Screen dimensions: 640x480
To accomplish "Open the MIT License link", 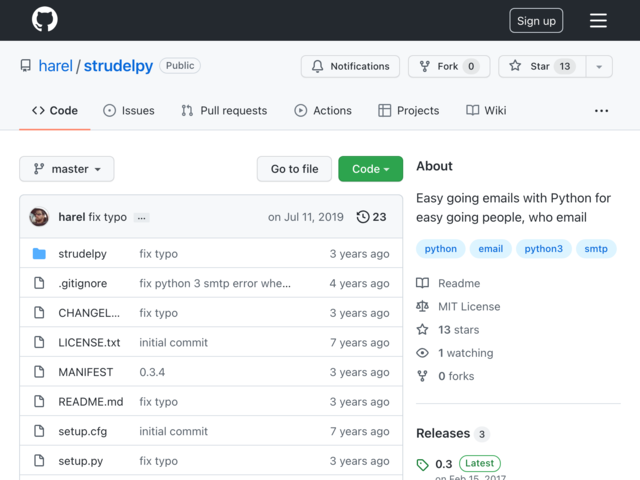I will pos(458,307).
